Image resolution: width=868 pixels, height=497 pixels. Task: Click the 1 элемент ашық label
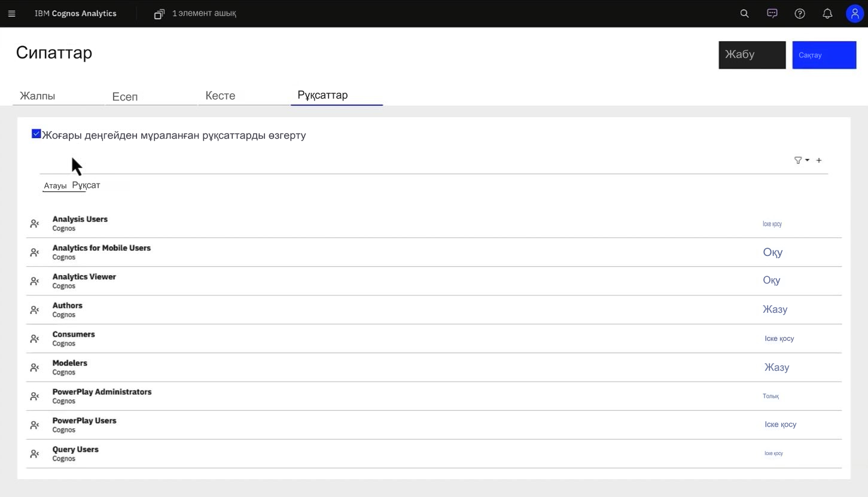[x=204, y=13]
